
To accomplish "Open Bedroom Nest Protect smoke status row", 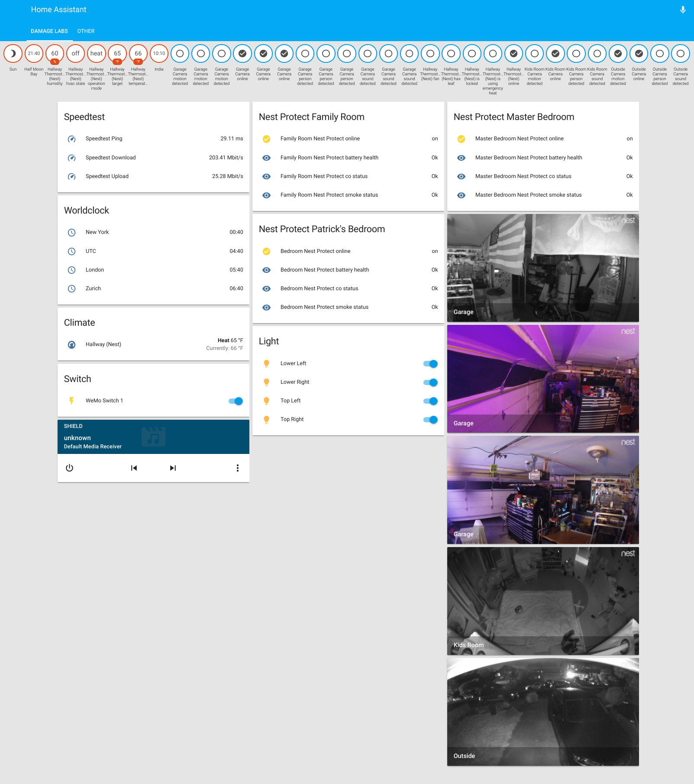I will click(348, 307).
